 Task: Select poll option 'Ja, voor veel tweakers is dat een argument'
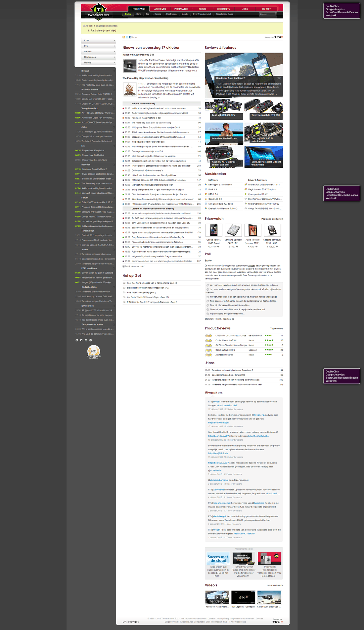coord(208,285)
